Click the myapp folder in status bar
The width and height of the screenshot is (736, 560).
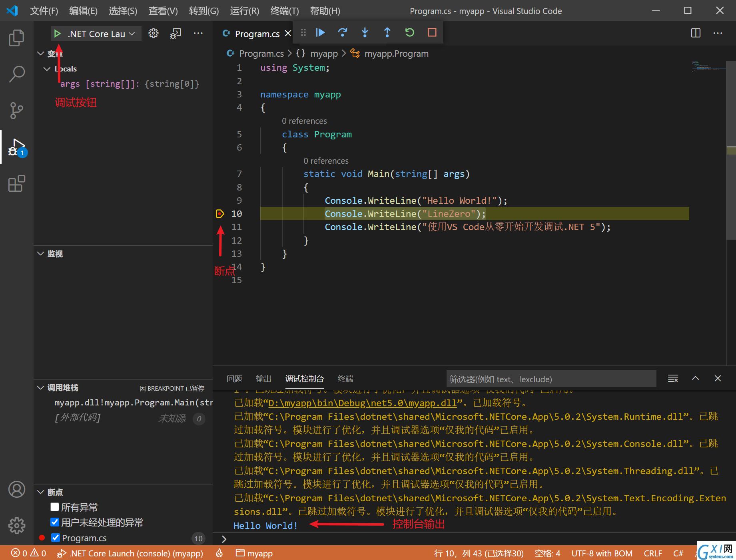[254, 553]
